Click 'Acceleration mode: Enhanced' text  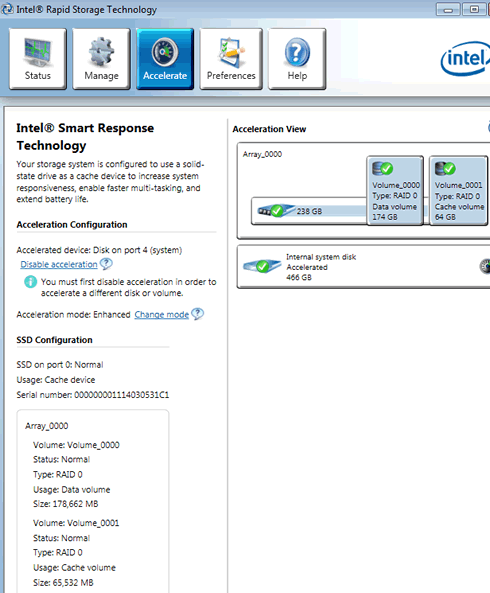[73, 315]
